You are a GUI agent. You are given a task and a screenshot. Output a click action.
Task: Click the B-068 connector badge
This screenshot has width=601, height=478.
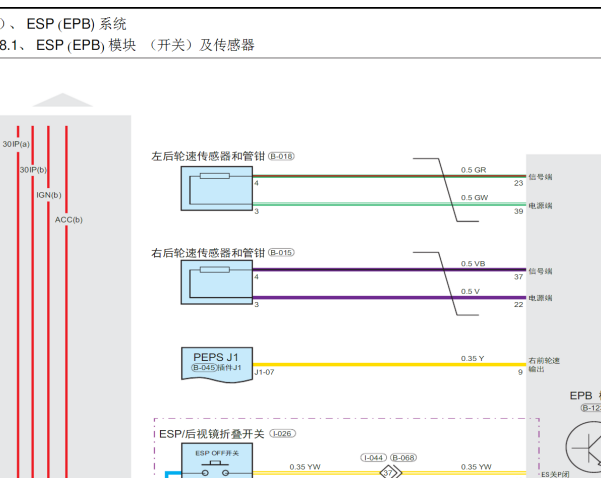tap(403, 458)
